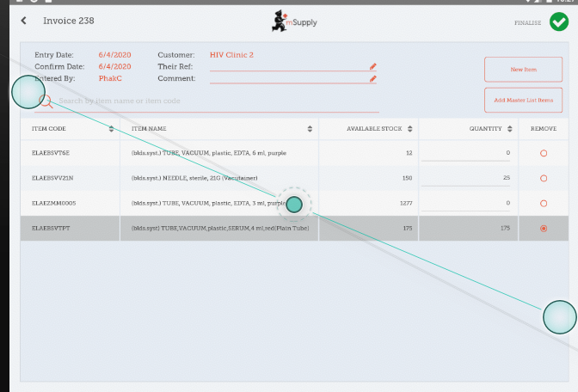Select remove radio for ELAEZMM0005 row

pyautogui.click(x=544, y=204)
